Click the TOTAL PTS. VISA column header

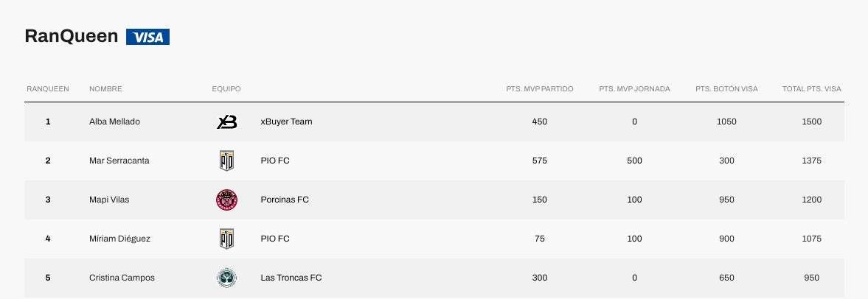tap(811, 89)
